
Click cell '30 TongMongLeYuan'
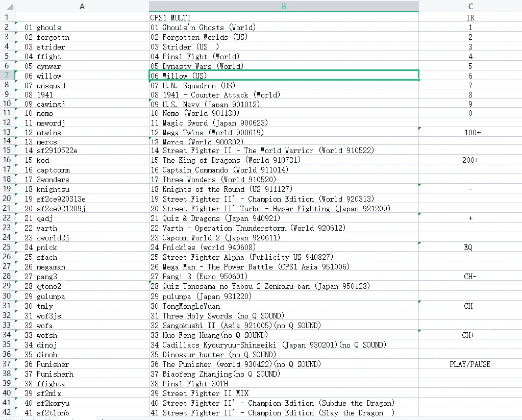point(284,306)
